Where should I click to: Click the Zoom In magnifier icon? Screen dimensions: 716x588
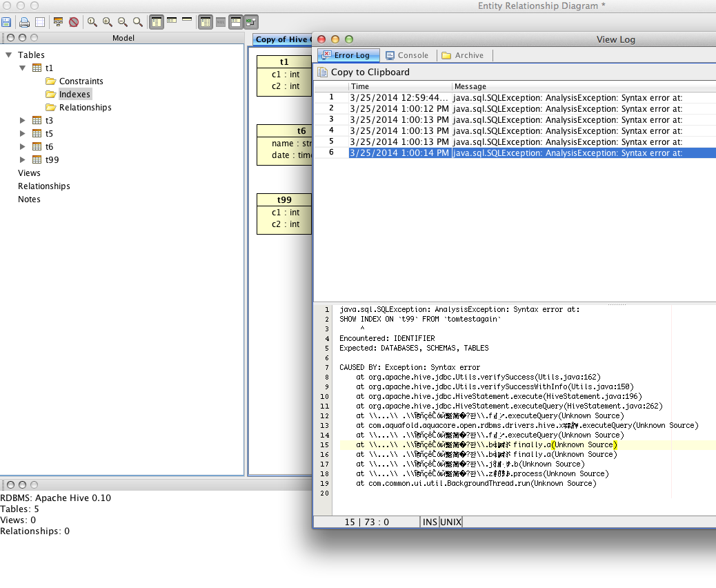108,22
